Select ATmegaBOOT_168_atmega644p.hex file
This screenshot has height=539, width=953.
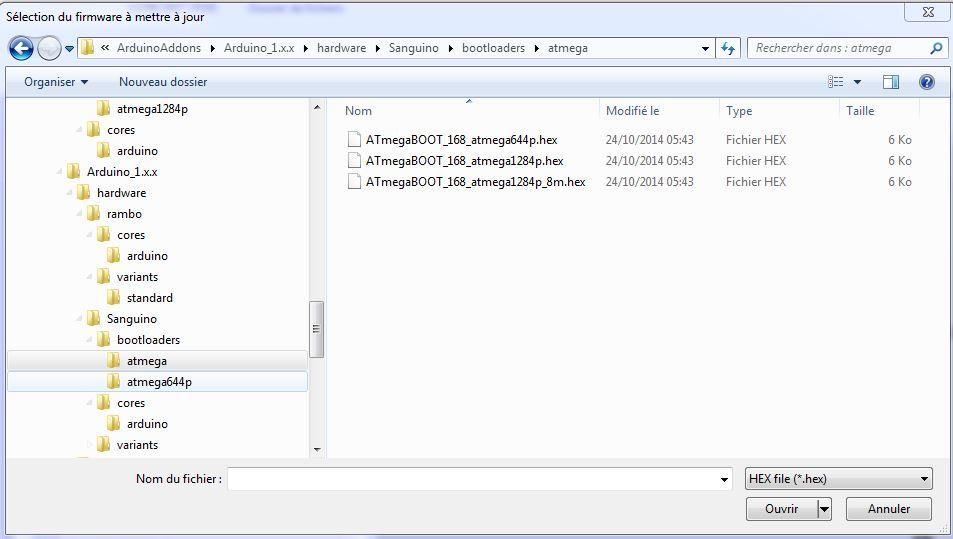click(461, 140)
